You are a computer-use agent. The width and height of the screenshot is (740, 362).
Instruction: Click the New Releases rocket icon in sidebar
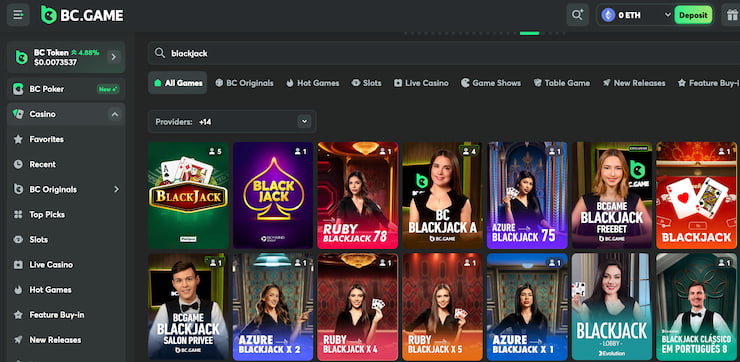(18, 340)
